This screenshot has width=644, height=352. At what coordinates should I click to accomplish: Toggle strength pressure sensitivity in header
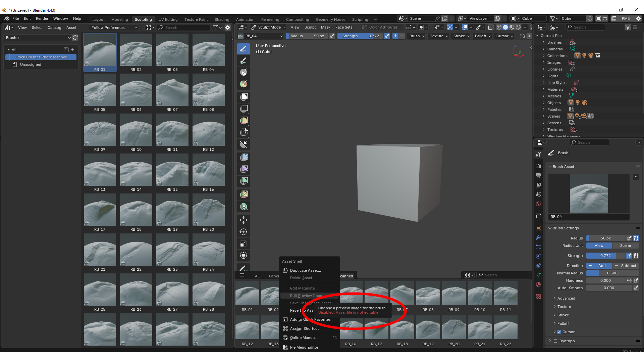click(x=387, y=36)
